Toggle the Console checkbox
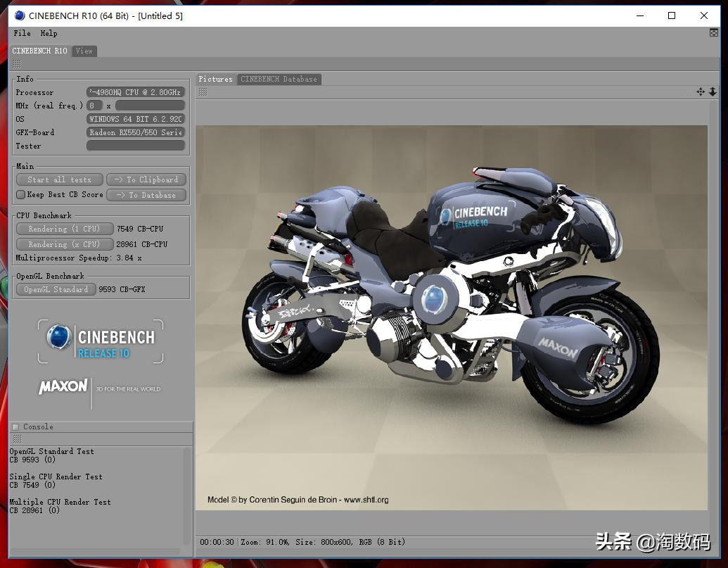This screenshot has height=568, width=728. pyautogui.click(x=15, y=427)
